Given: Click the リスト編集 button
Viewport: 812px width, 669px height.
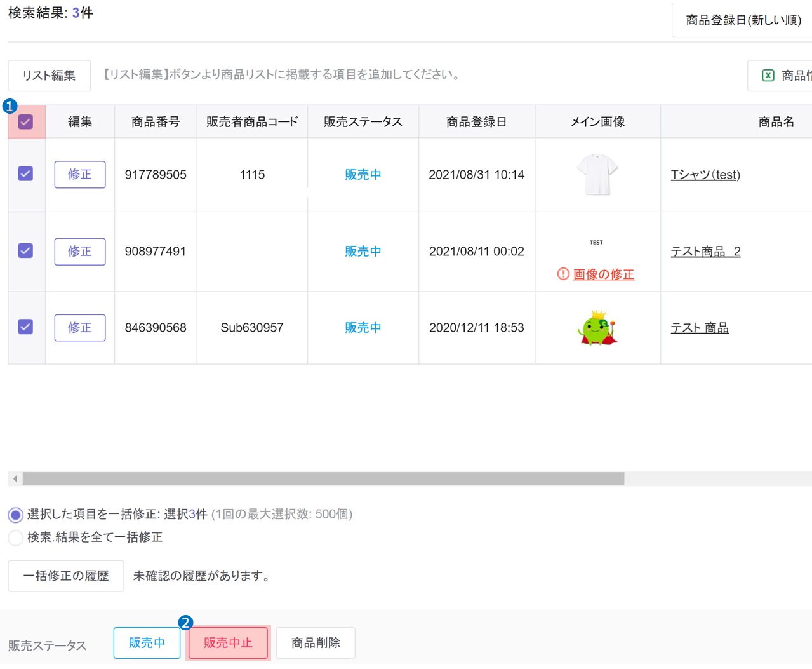Looking at the screenshot, I should point(49,75).
